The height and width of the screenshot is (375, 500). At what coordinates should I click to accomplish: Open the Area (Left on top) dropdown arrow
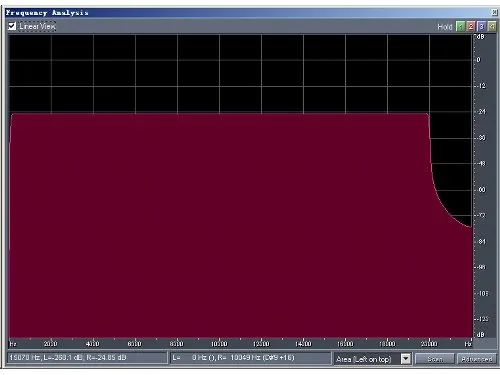pos(406,359)
